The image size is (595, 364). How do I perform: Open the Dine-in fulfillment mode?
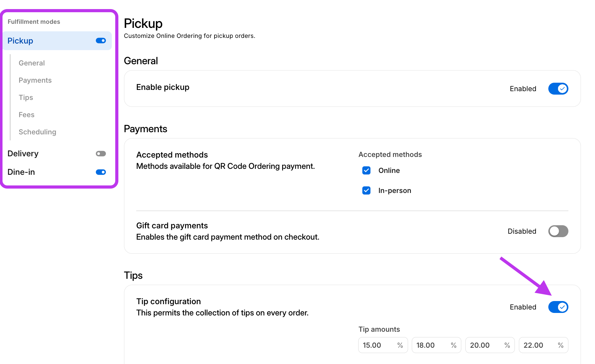tap(21, 172)
